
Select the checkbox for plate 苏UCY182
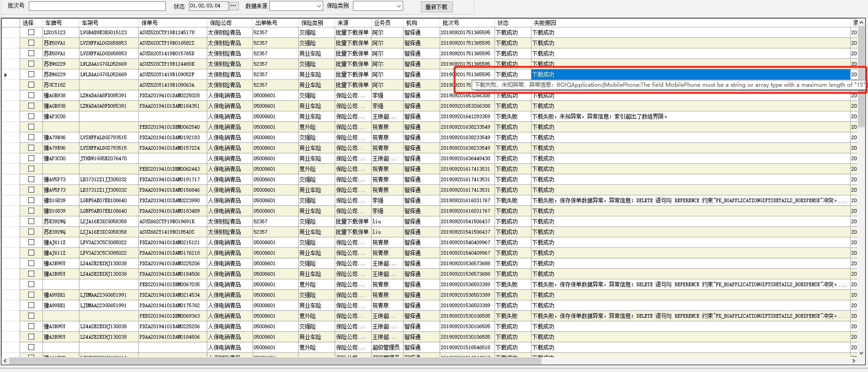(x=31, y=85)
